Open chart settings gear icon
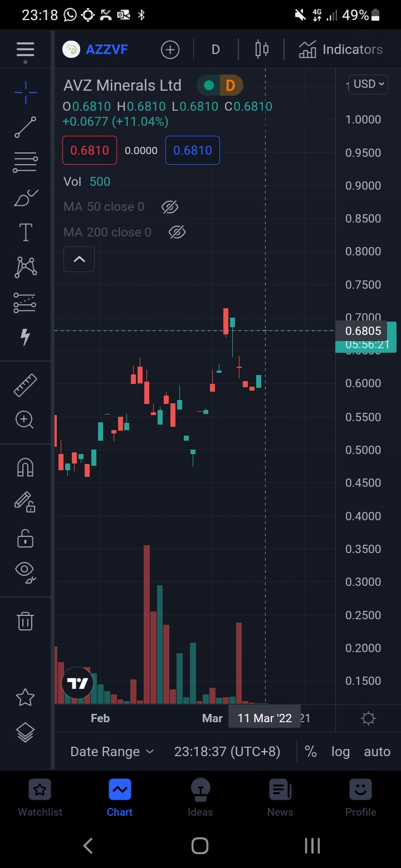This screenshot has width=401, height=868. tap(368, 718)
